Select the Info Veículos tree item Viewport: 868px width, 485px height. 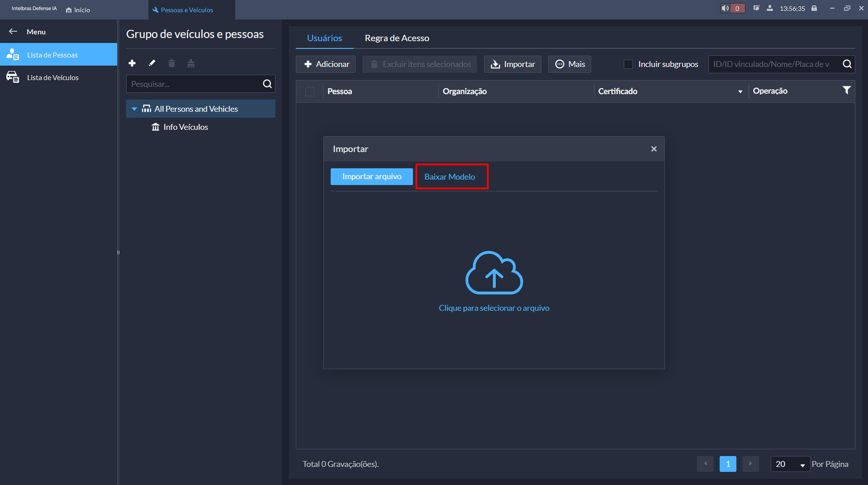coord(185,127)
